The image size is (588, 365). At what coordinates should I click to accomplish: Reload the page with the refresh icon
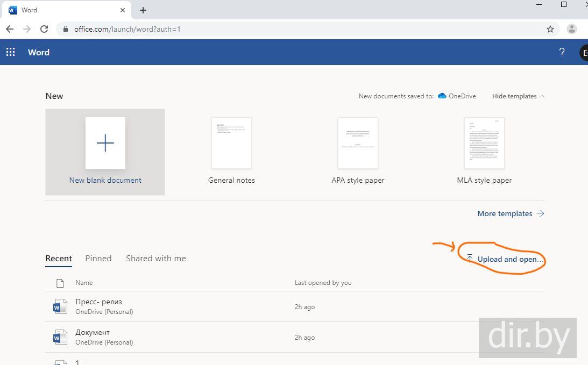44,29
